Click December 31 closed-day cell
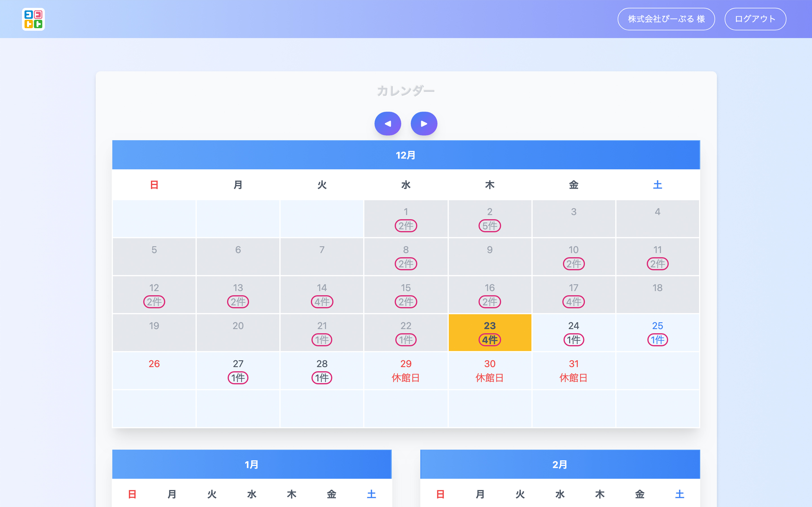This screenshot has height=507, width=812. (x=573, y=370)
